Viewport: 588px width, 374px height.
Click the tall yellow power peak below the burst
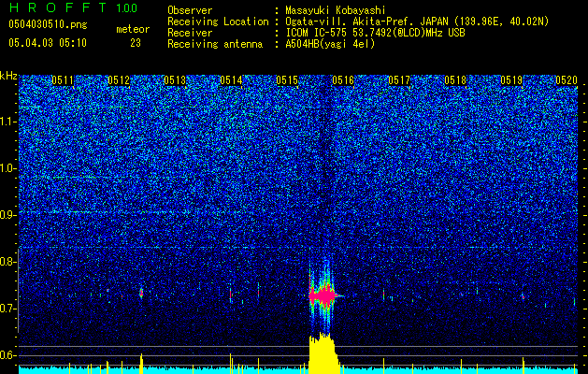click(x=323, y=352)
